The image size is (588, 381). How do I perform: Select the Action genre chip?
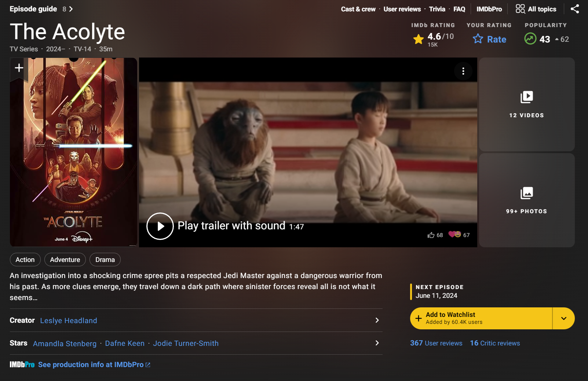(25, 260)
